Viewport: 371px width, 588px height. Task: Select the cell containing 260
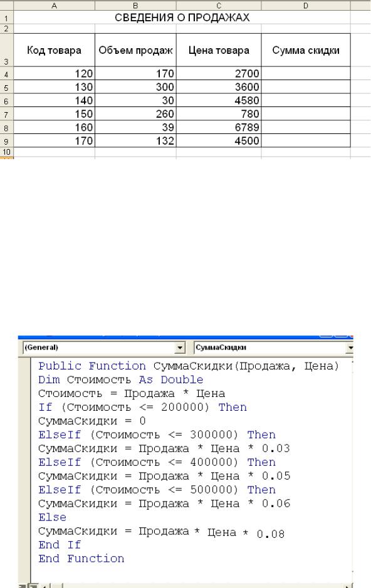click(135, 114)
